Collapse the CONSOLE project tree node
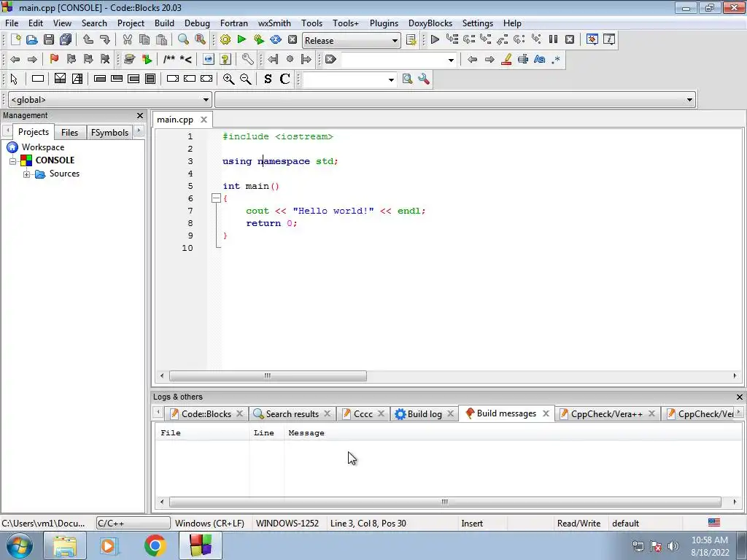 [x=13, y=161]
